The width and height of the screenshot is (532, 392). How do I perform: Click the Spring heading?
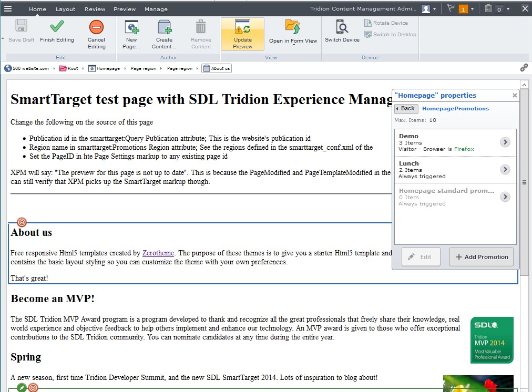pos(26,357)
